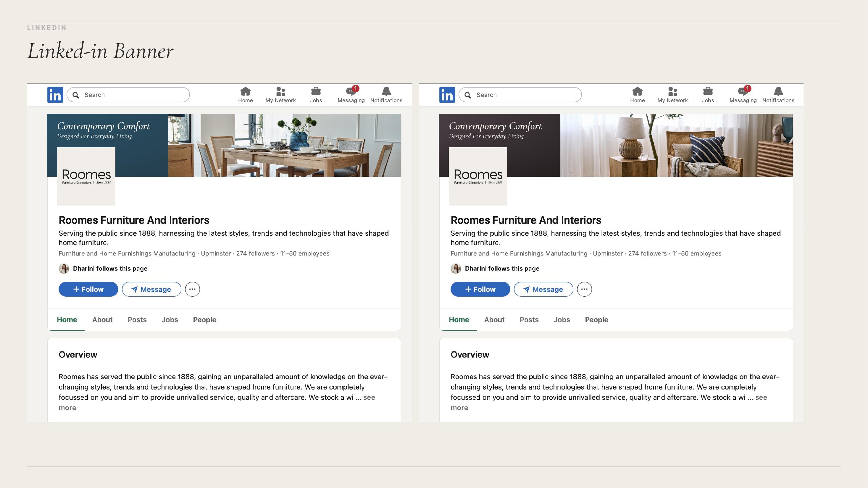Open My Network icon in left mockup
The width and height of the screenshot is (868, 488).
point(281,91)
